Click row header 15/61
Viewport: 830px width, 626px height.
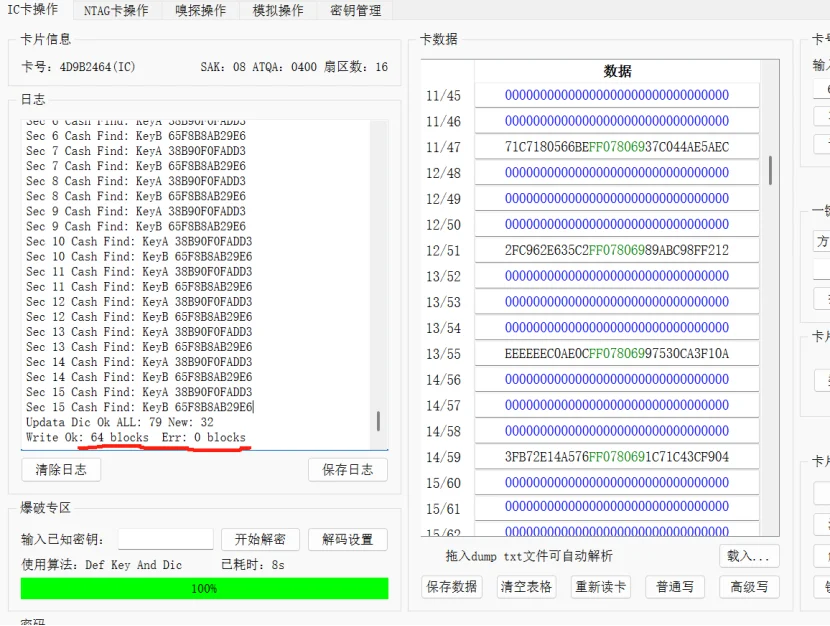pyautogui.click(x=444, y=509)
